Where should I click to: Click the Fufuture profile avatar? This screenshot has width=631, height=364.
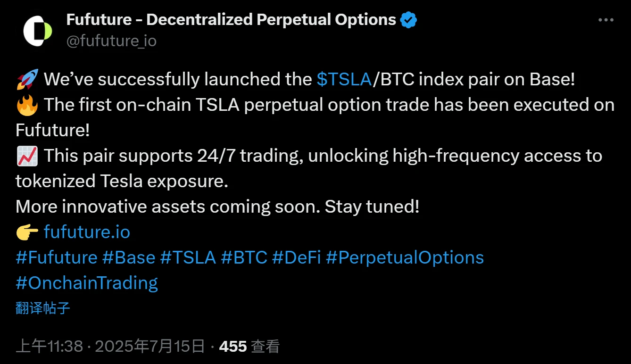[x=37, y=30]
